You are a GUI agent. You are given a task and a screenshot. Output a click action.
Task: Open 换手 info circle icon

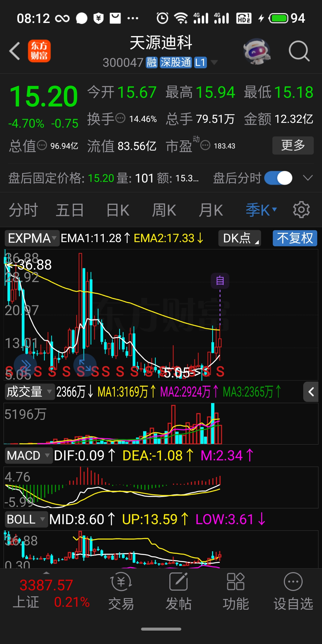[120, 118]
